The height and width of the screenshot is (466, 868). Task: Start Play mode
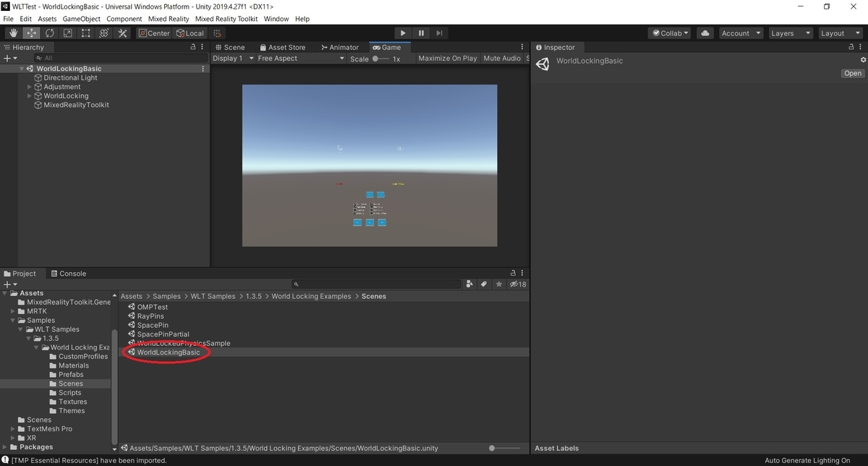click(403, 33)
